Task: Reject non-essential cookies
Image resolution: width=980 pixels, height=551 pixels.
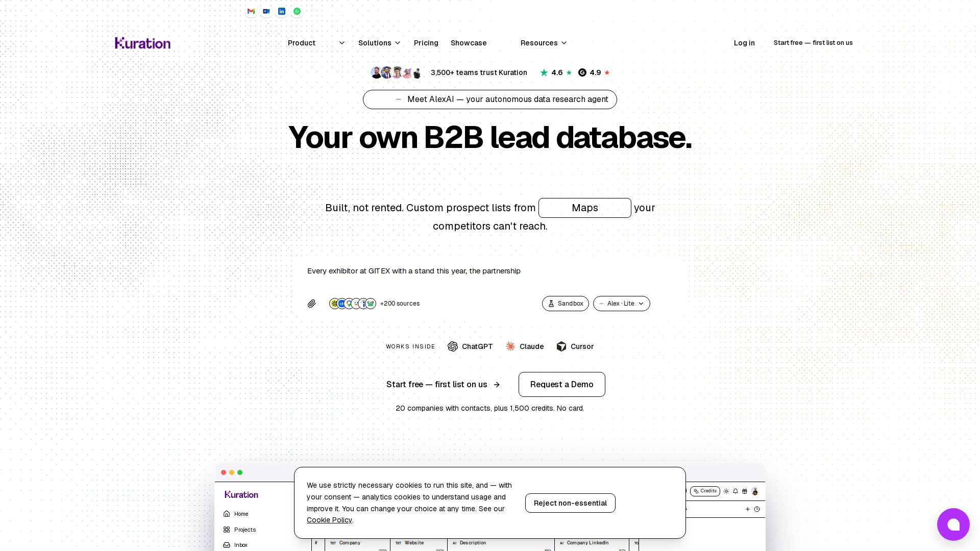Action: (570, 503)
